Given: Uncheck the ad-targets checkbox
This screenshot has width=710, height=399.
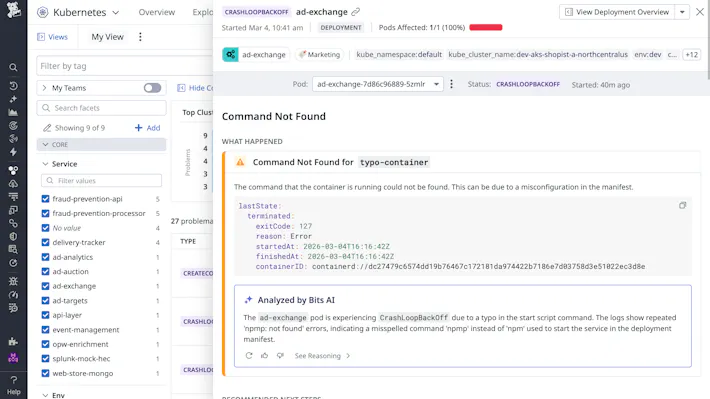Looking at the screenshot, I should coord(45,300).
